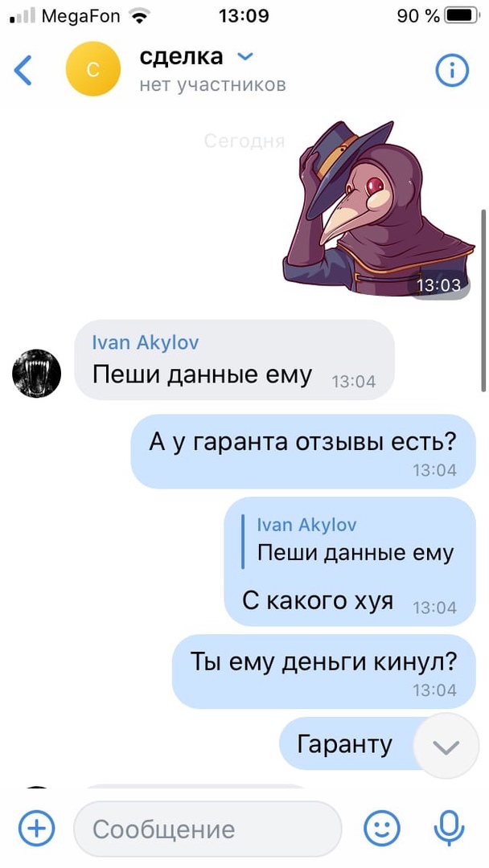Focus the Сообщение input field
Image resolution: width=489 pixels, height=868 pixels.
coord(208,829)
